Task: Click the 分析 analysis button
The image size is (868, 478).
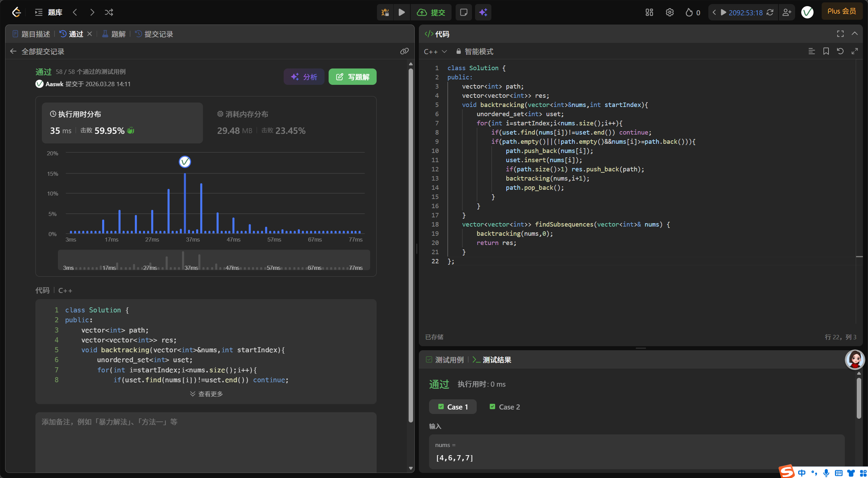Action: pos(304,77)
